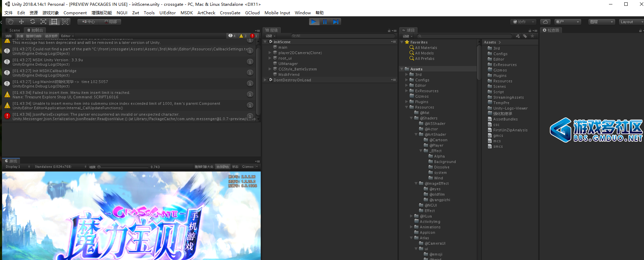The width and height of the screenshot is (644, 260).
Task: Click the Project search field
Action: [464, 36]
